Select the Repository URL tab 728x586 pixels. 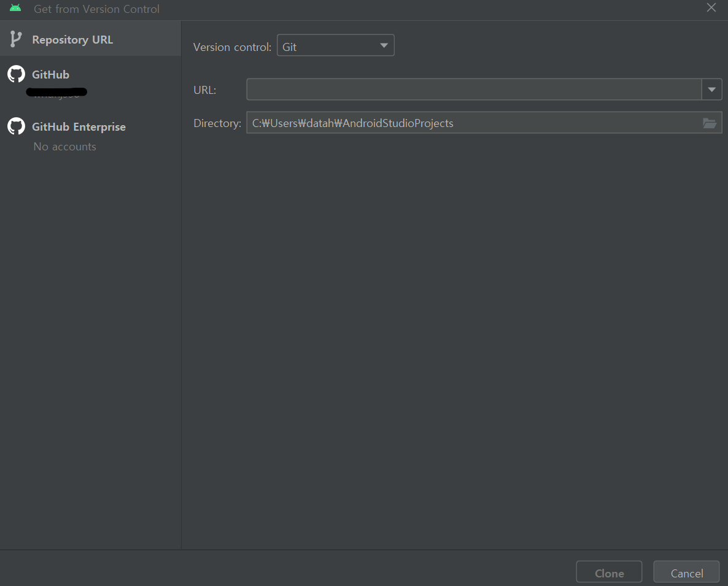(x=90, y=39)
